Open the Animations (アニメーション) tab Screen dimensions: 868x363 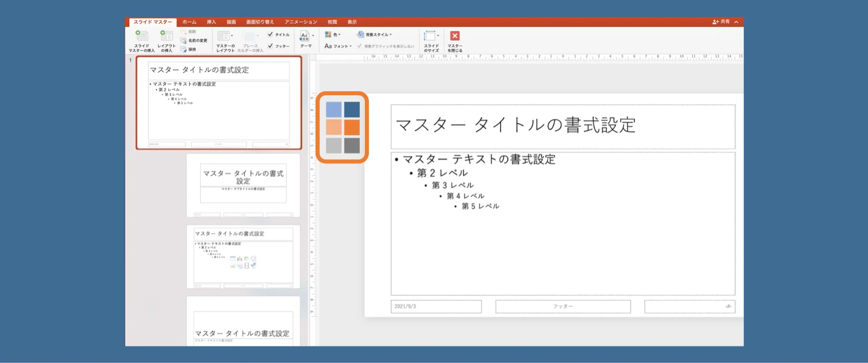pyautogui.click(x=301, y=22)
